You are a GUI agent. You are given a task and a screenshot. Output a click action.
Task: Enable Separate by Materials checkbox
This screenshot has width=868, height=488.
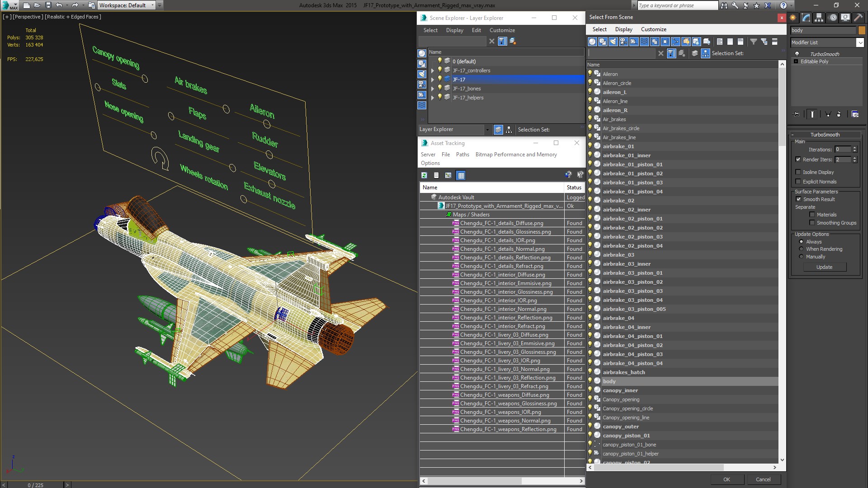pos(812,215)
